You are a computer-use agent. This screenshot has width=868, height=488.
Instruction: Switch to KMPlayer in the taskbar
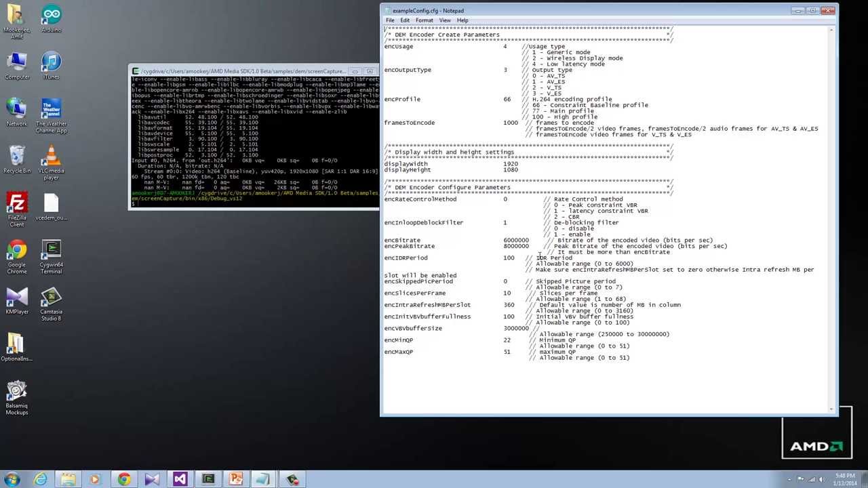(152, 479)
